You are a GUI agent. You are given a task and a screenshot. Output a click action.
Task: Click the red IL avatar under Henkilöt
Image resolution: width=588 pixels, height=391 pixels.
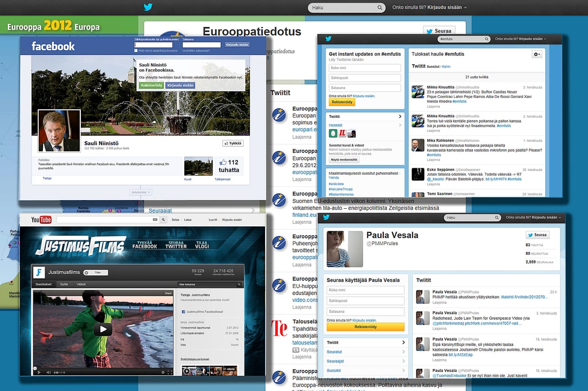pyautogui.click(x=342, y=134)
